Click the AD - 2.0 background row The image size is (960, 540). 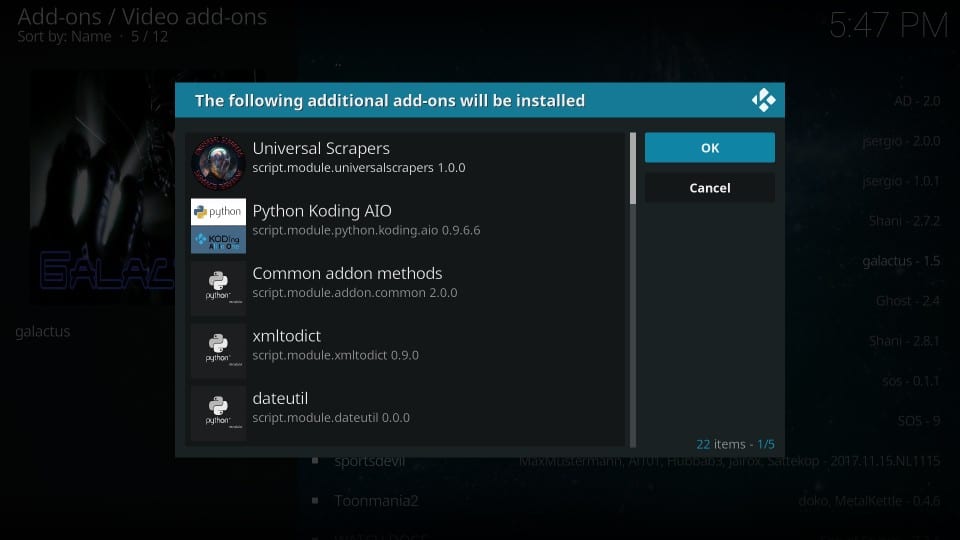917,101
